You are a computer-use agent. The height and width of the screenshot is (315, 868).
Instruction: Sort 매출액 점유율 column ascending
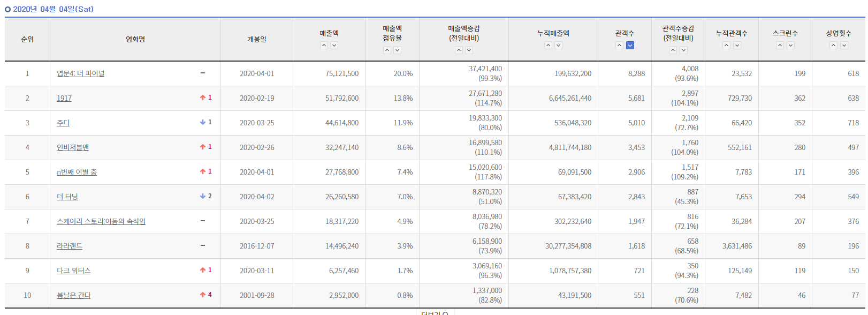pyautogui.click(x=387, y=50)
